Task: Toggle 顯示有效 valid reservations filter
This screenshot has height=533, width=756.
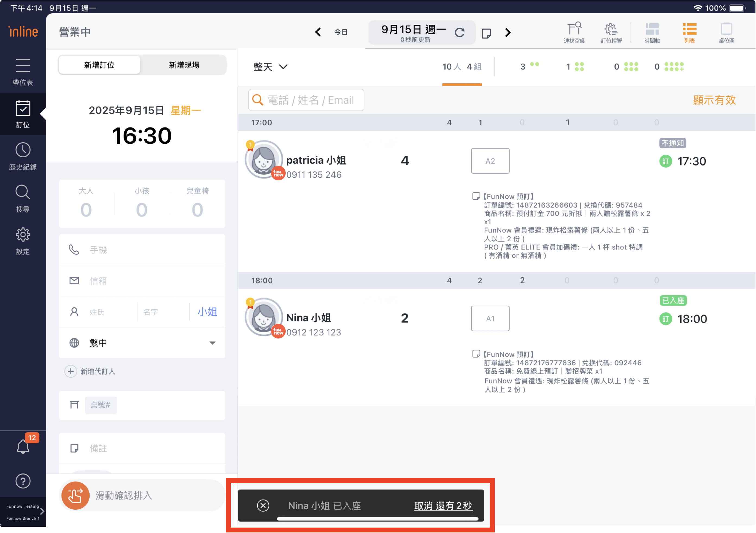Action: tap(714, 100)
